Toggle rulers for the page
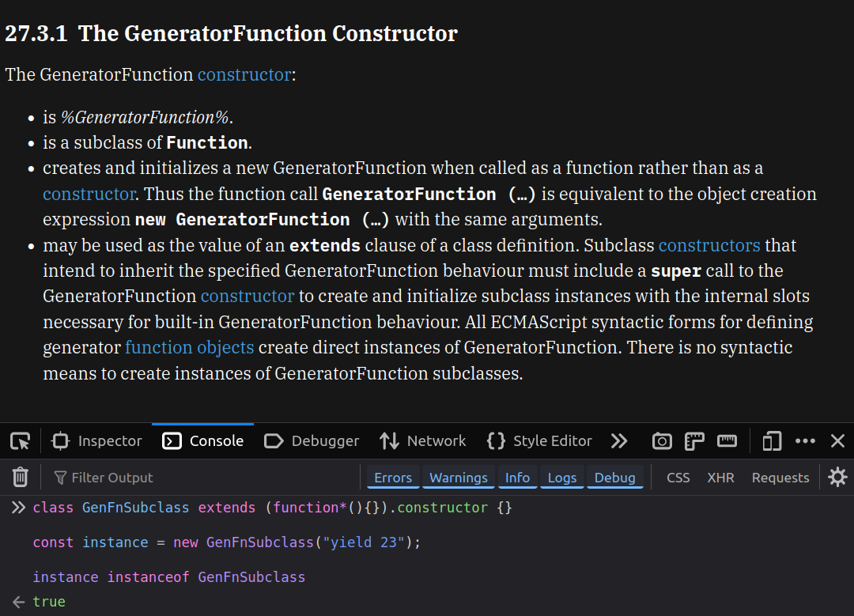Viewport: 854px width, 616px height. pos(694,441)
